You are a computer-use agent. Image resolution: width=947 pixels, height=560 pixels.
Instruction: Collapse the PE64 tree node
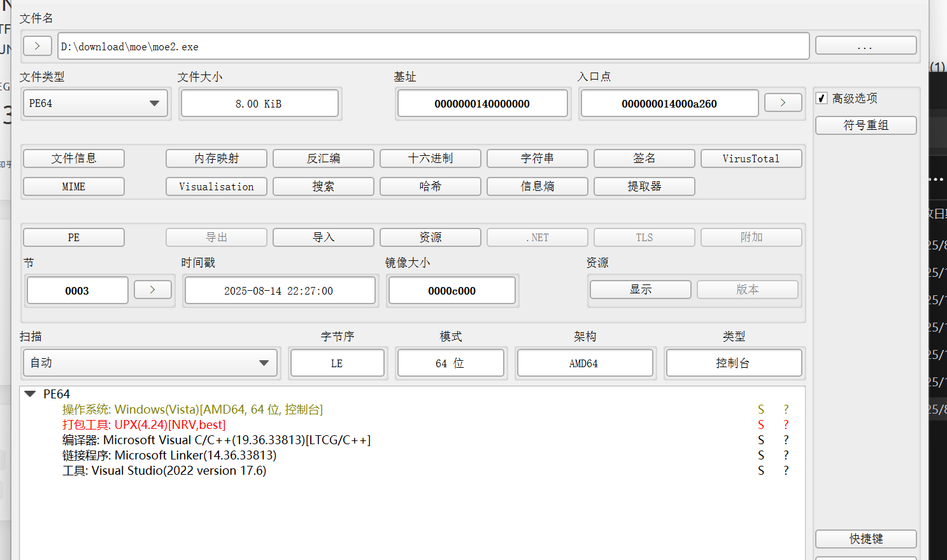pos(29,394)
